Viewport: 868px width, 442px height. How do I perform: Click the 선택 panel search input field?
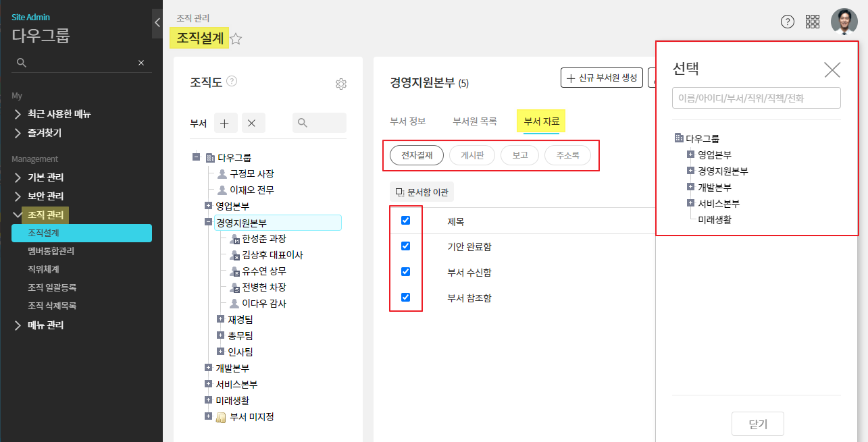point(756,98)
